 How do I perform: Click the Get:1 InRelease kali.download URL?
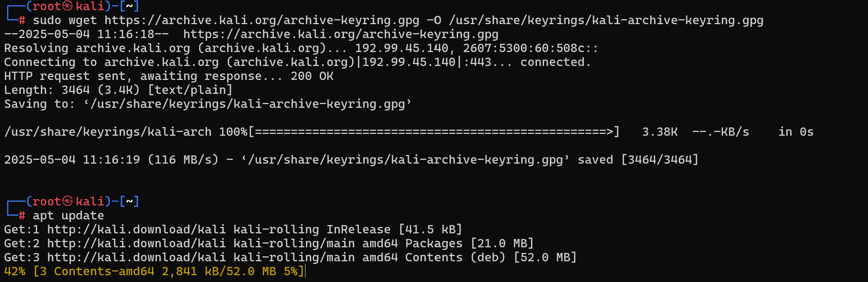[136, 230]
